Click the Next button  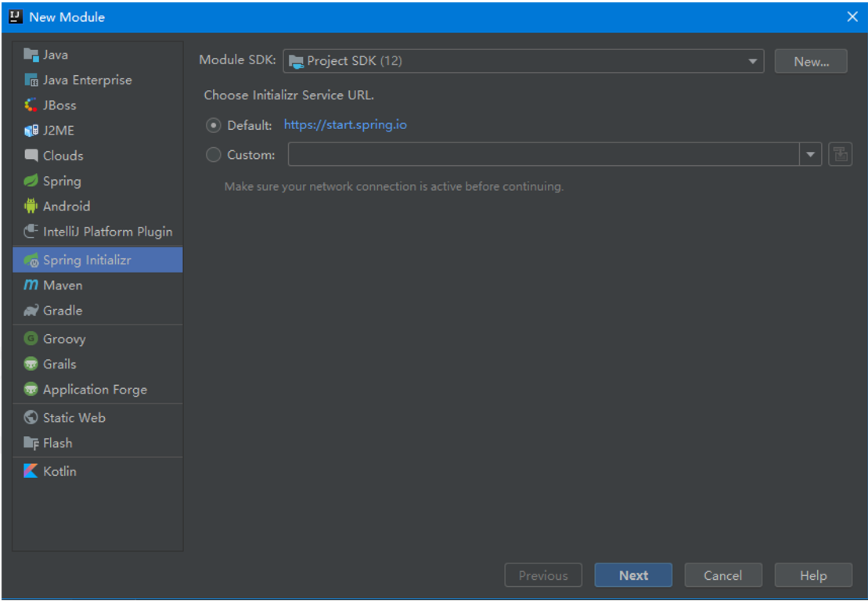pos(633,575)
